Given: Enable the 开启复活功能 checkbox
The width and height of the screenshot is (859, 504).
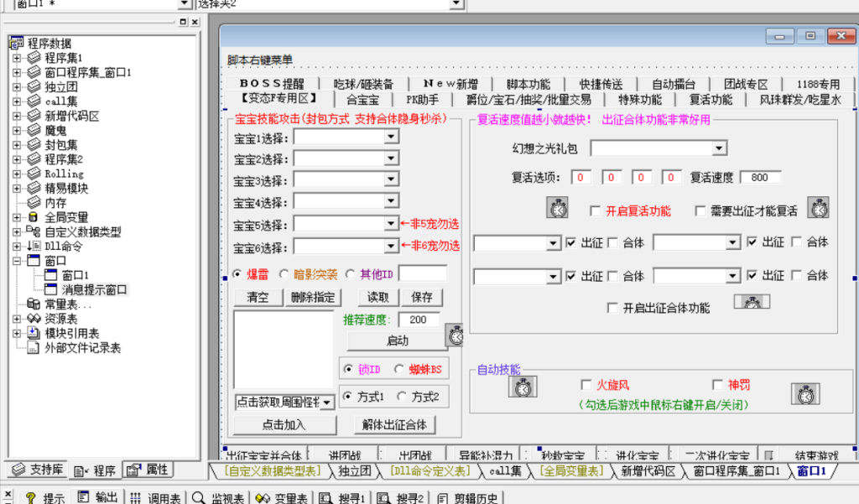Looking at the screenshot, I should 595,211.
